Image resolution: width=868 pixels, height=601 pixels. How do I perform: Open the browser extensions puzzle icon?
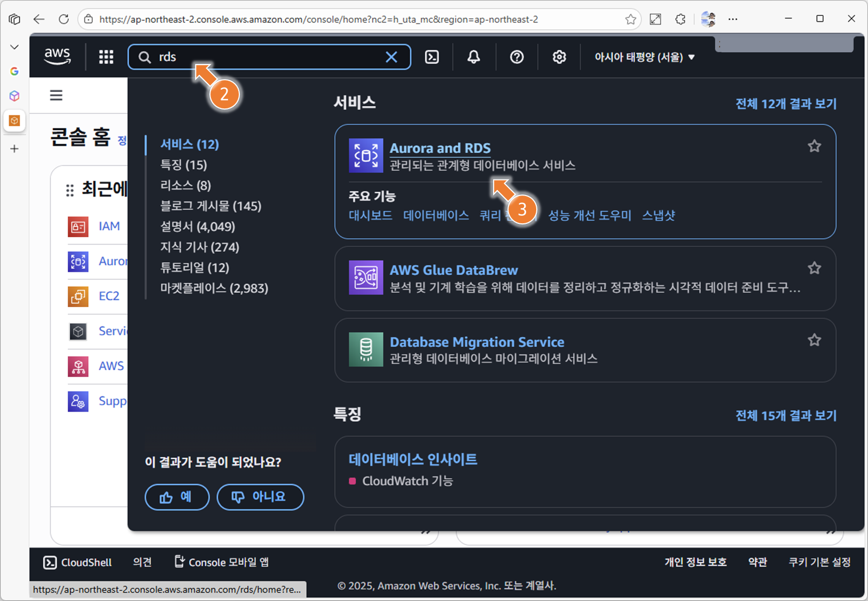680,19
